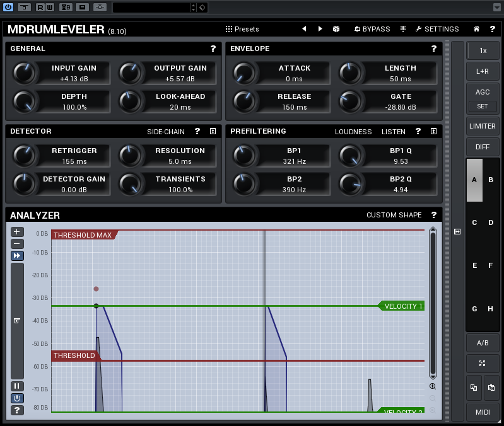The image size is (504, 426).
Task: Click the DEPTH knob
Action: (24, 101)
